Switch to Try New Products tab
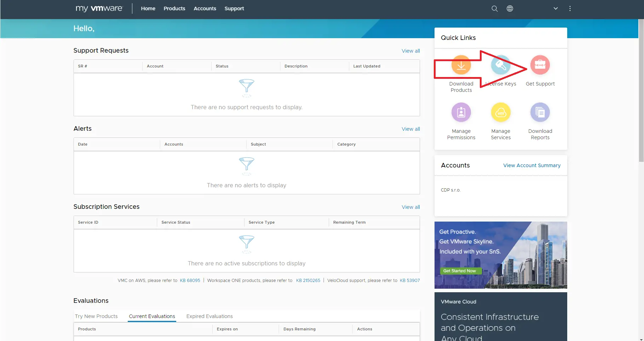644x341 pixels. (96, 316)
